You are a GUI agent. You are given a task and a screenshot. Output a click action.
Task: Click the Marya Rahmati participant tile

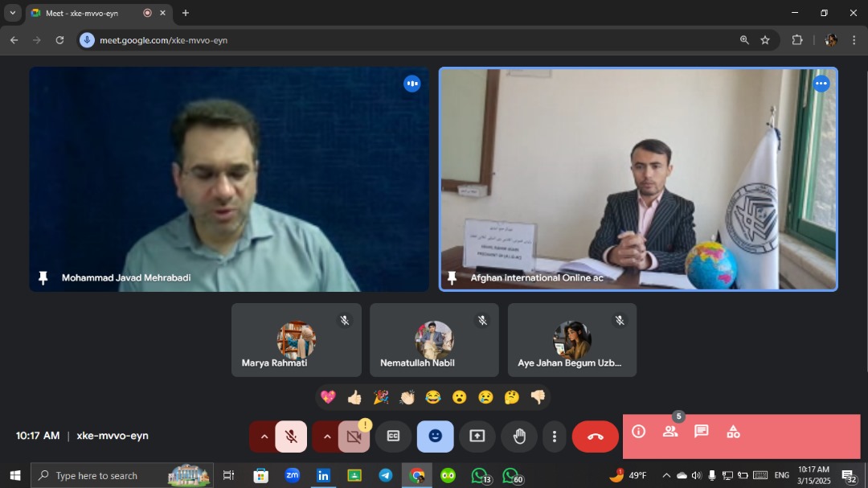pyautogui.click(x=296, y=340)
